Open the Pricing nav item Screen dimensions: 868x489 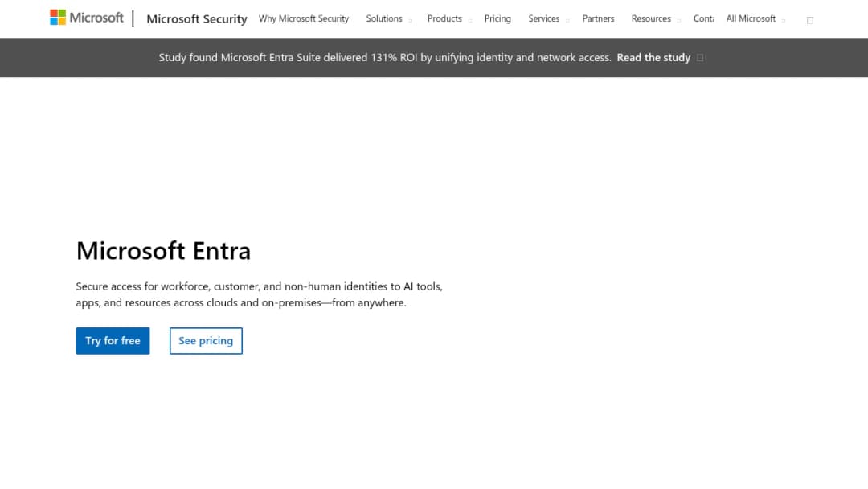coord(497,18)
